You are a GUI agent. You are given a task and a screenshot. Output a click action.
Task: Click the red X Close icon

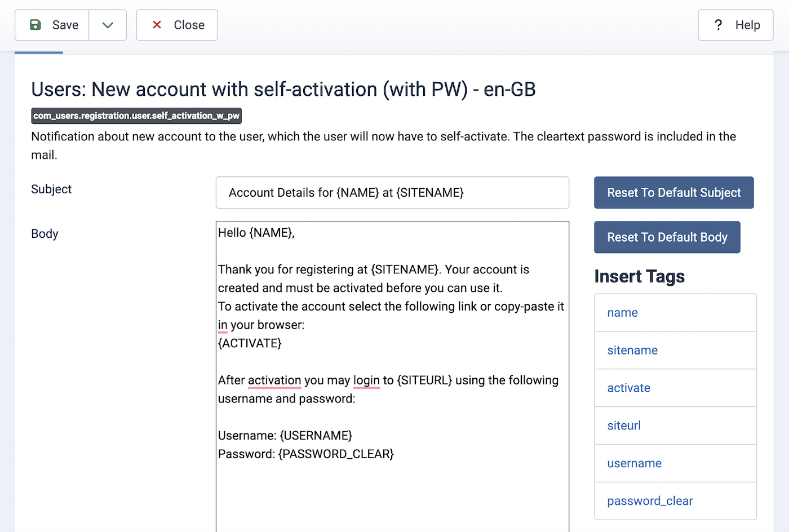click(x=157, y=25)
